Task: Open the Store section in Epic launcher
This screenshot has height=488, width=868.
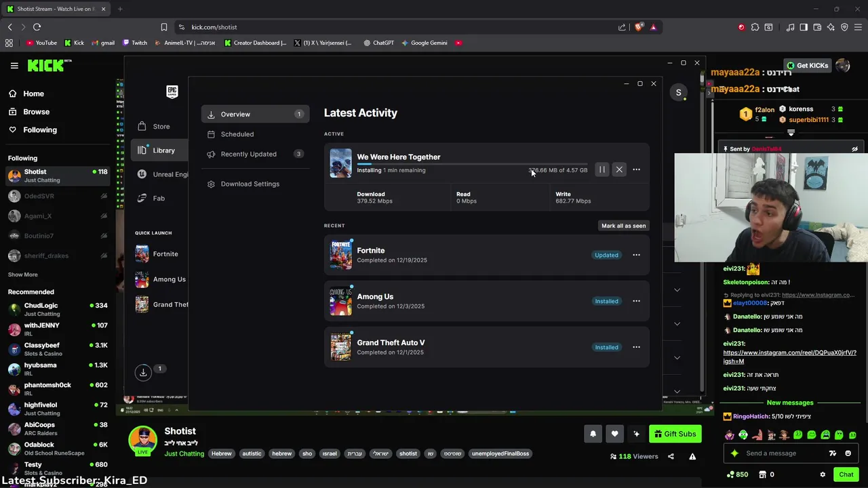Action: tap(154, 126)
